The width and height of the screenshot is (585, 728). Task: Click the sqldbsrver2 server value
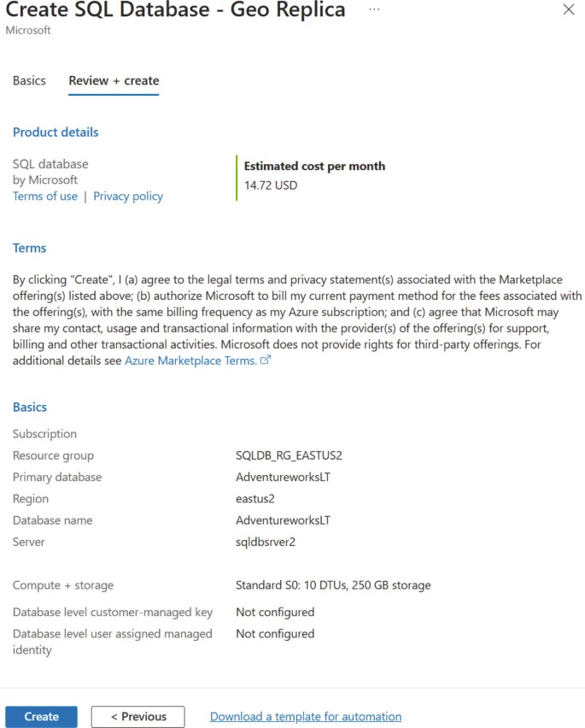pos(264,542)
